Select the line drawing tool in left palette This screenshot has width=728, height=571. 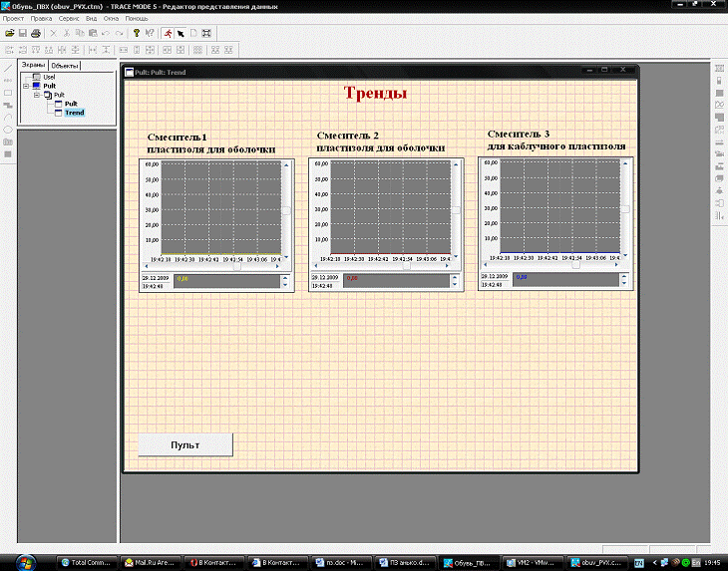pos(8,67)
